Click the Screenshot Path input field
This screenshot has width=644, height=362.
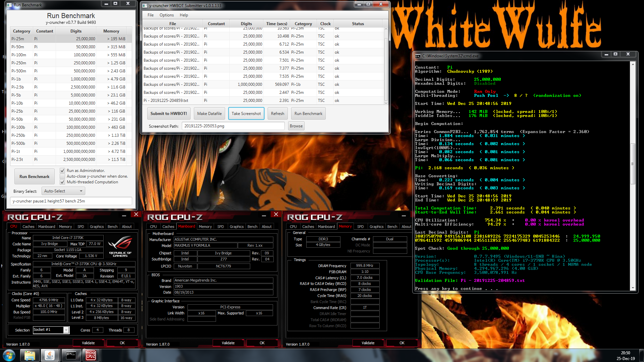(x=233, y=126)
